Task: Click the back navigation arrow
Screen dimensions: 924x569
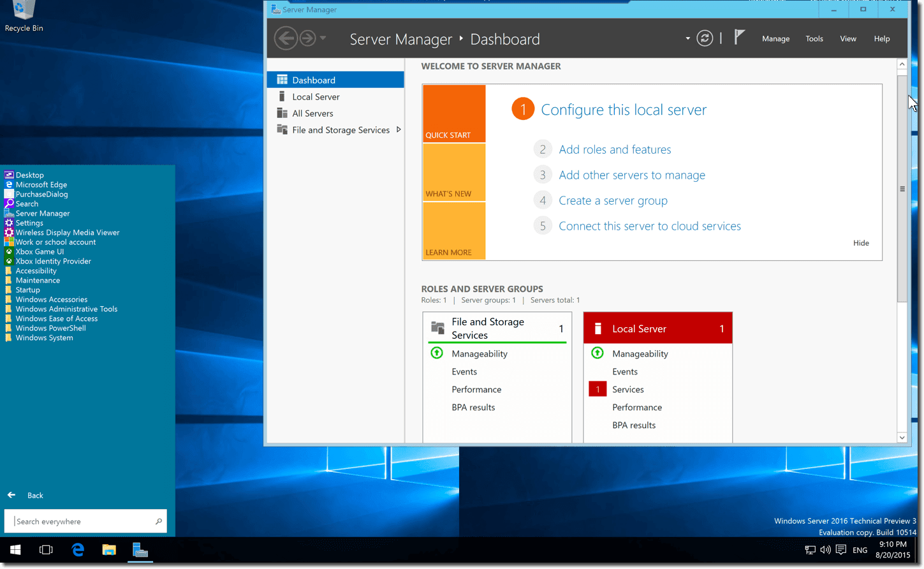Action: pos(286,38)
